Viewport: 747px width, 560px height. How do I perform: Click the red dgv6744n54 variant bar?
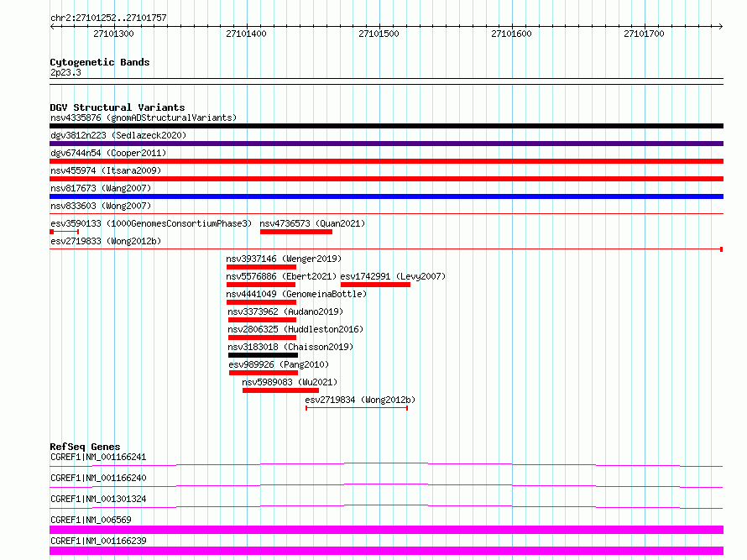pos(386,161)
